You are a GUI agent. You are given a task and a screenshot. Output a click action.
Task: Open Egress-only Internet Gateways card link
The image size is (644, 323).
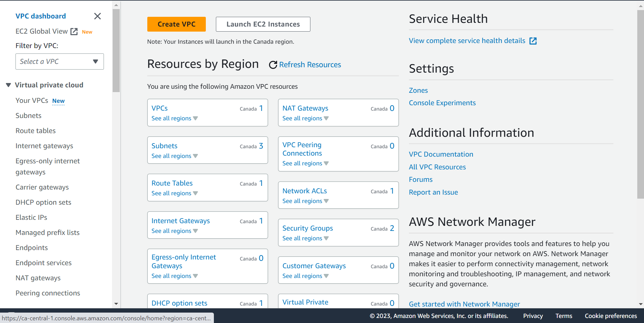point(184,261)
